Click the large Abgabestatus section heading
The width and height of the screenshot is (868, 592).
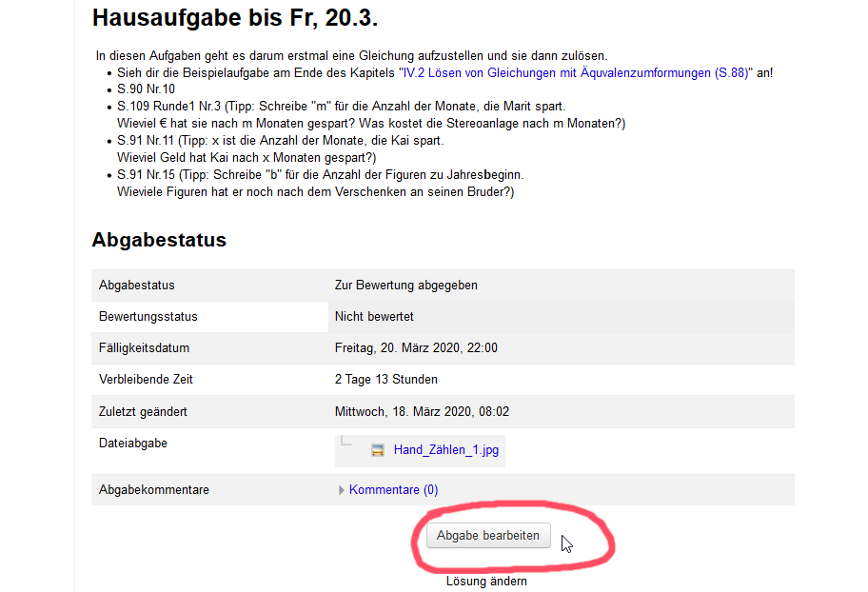(159, 240)
